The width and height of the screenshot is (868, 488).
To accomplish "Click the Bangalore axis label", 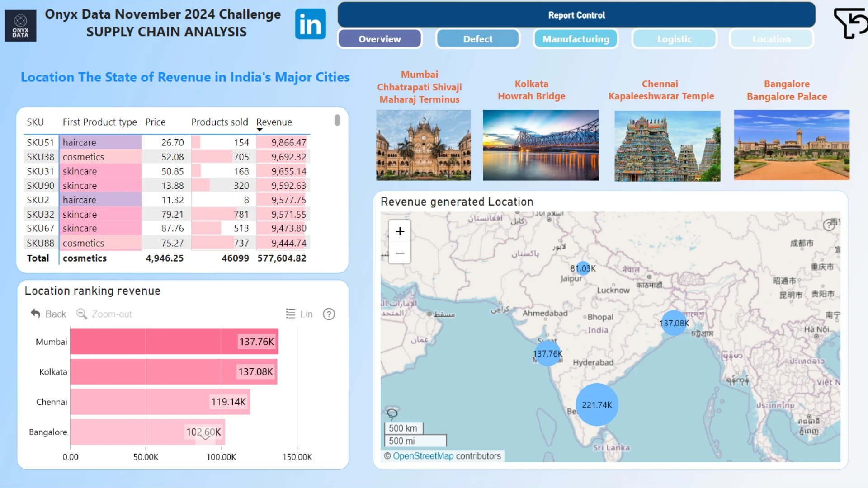I will 48,432.
